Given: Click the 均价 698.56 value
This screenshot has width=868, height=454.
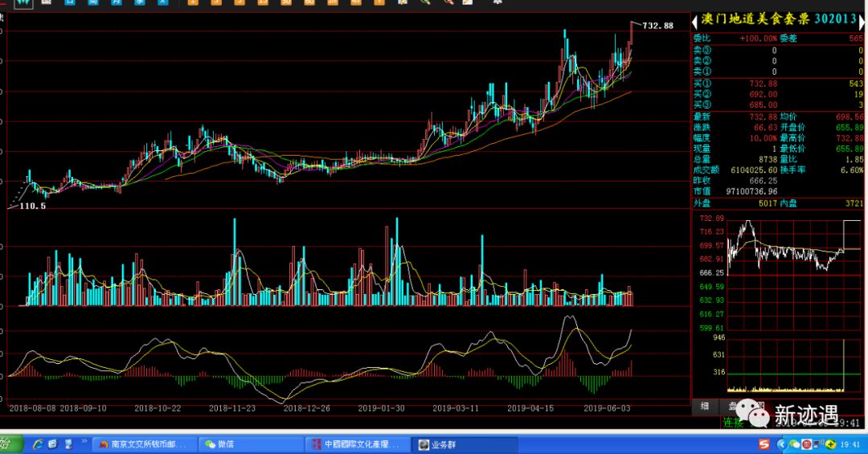Looking at the screenshot, I should [850, 117].
